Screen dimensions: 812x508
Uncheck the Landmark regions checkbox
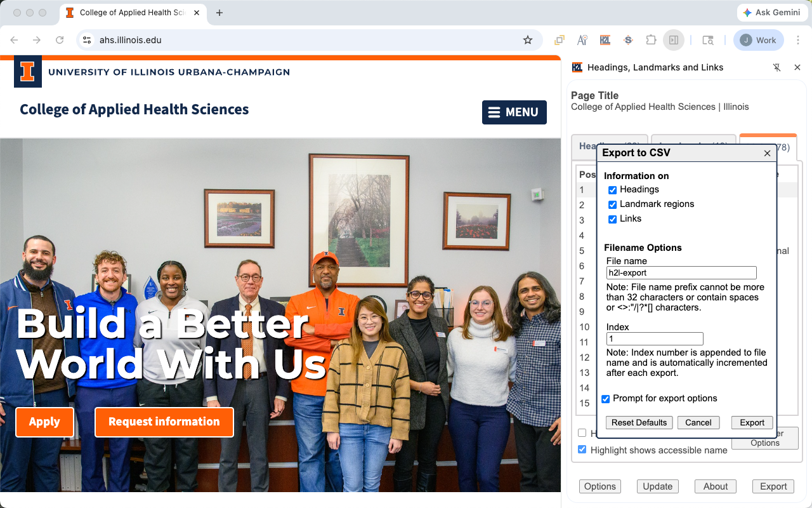[612, 204]
